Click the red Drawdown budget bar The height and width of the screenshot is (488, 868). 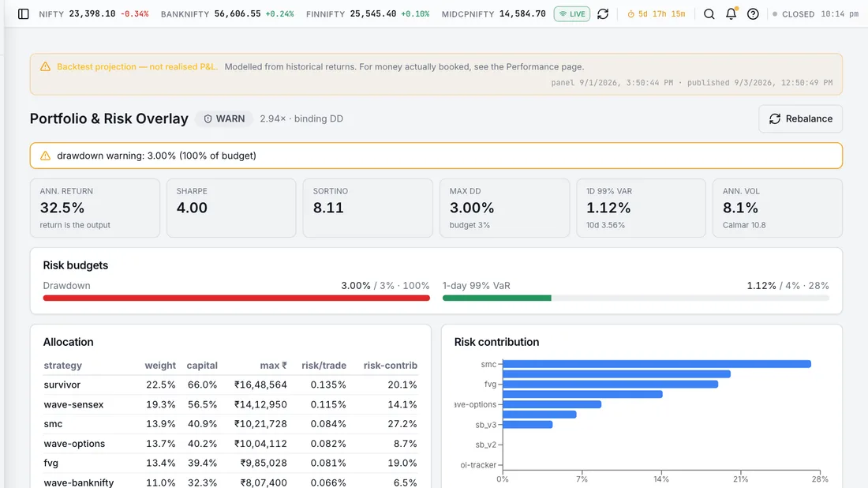(237, 298)
